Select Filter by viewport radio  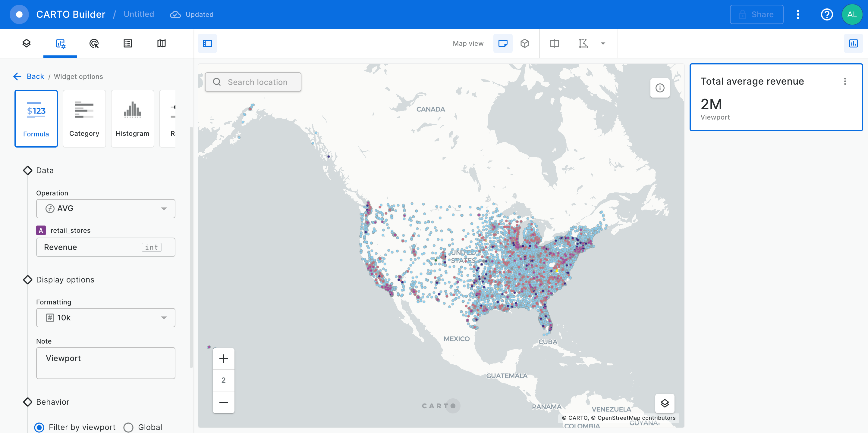[x=39, y=427]
